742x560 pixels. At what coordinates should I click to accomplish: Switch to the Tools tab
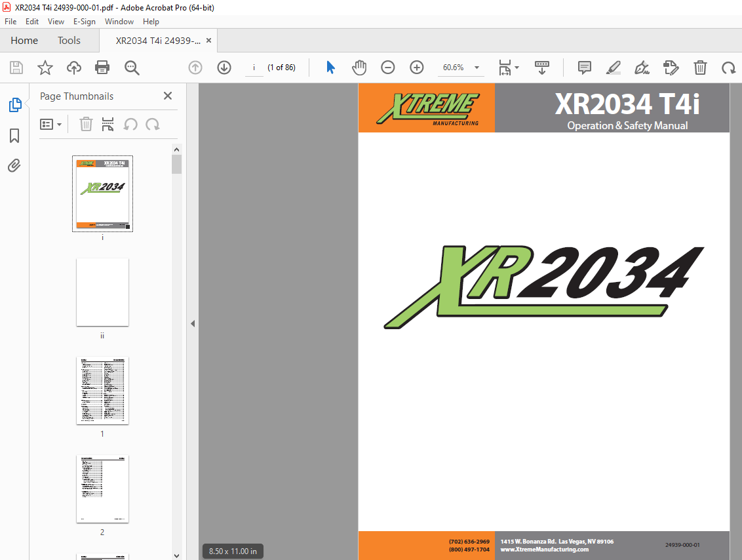coord(69,41)
